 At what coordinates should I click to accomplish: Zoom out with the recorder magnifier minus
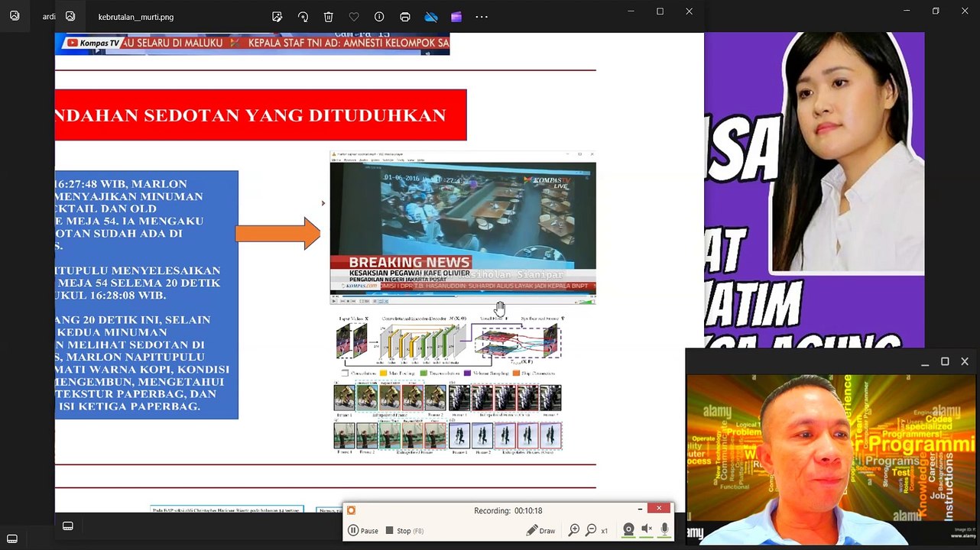pyautogui.click(x=591, y=530)
